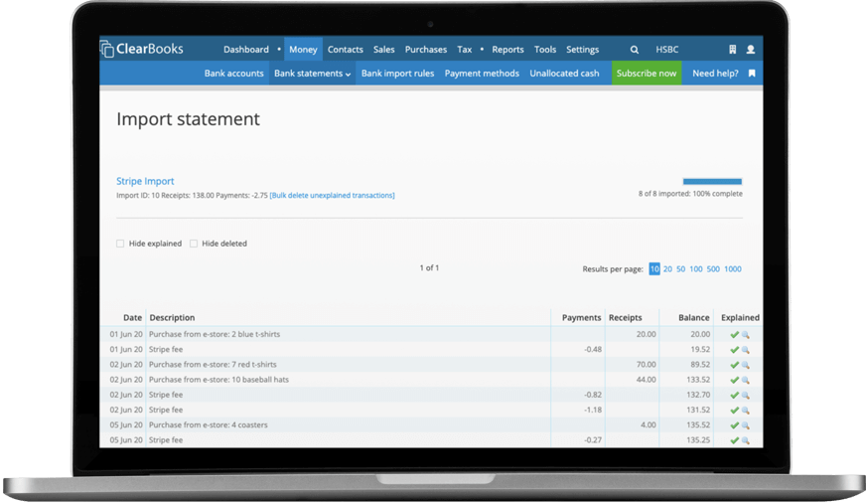Click magnifier icon for Stripe fee -0.48 row
The width and height of the screenshot is (868, 504).
pyautogui.click(x=746, y=350)
